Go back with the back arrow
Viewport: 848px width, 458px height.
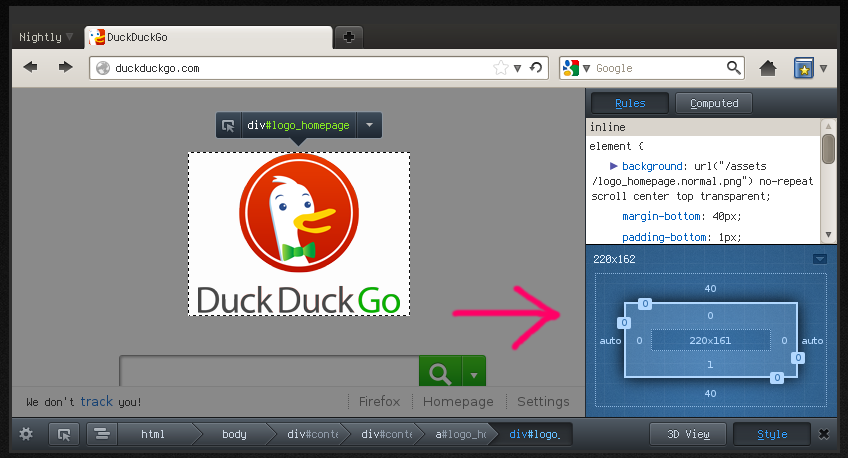click(x=30, y=68)
